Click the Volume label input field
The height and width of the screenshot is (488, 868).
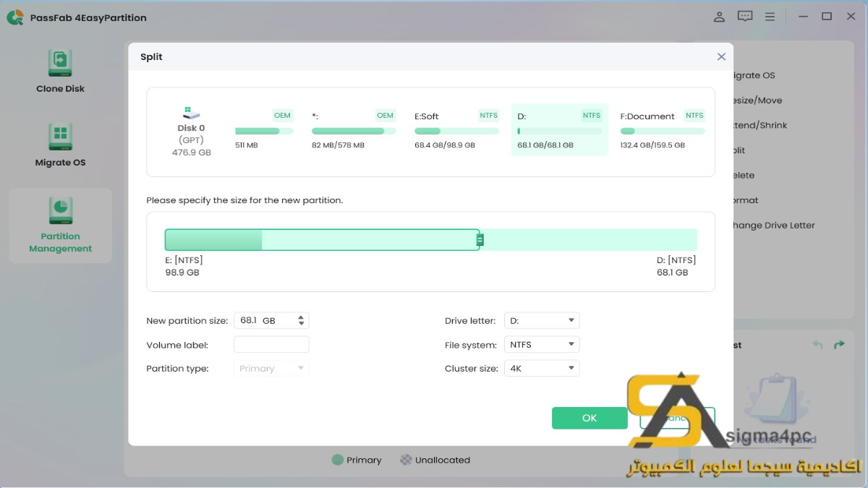click(x=271, y=345)
